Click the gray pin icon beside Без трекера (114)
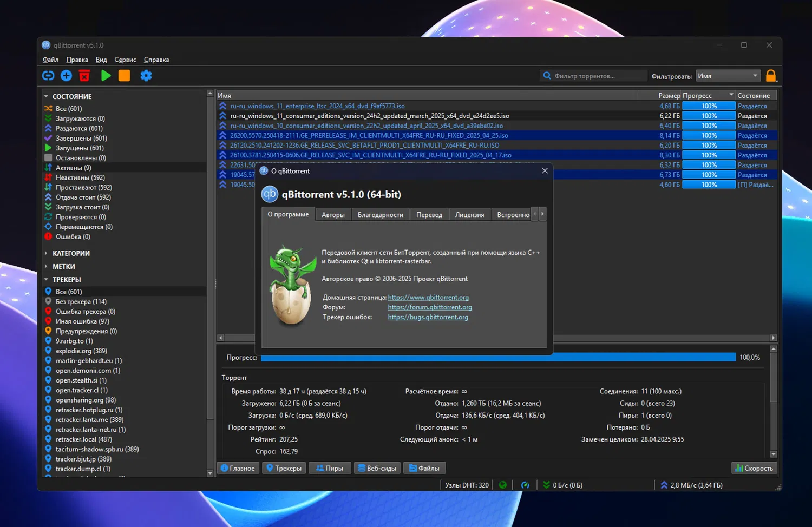Viewport: 812px width, 527px height. pyautogui.click(x=48, y=301)
